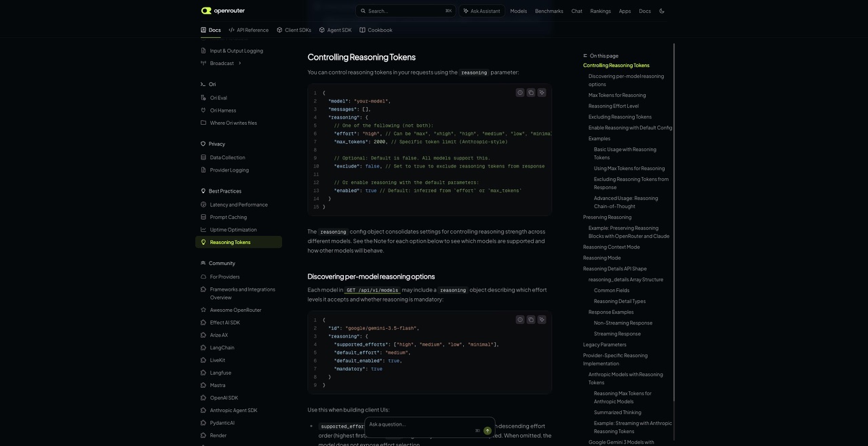The image size is (868, 446).
Task: Select Reasoning Tokens sidebar item
Action: (x=239, y=242)
